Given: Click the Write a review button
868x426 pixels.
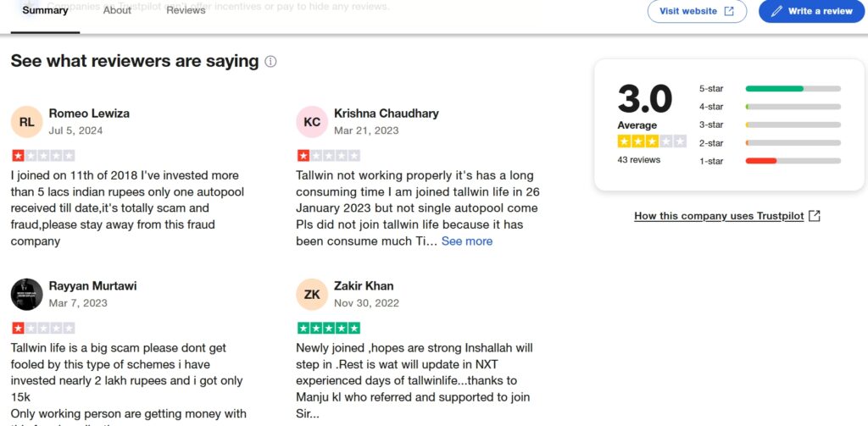Looking at the screenshot, I should [x=811, y=11].
